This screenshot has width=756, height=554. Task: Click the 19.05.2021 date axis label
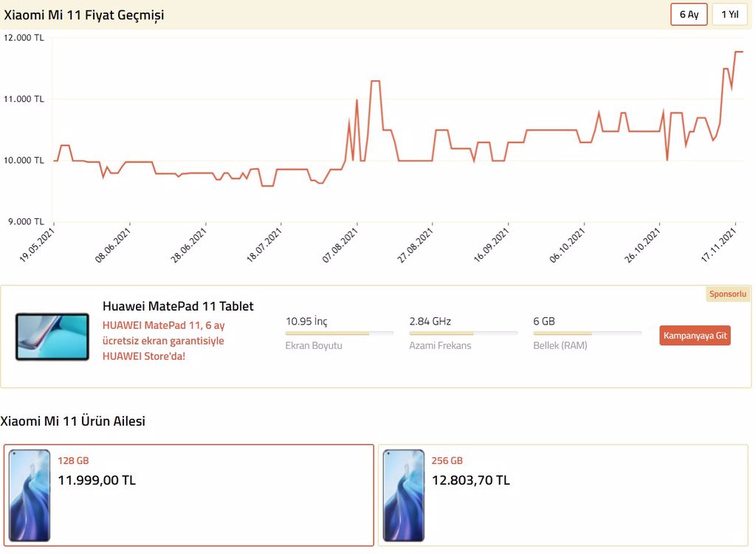(37, 245)
